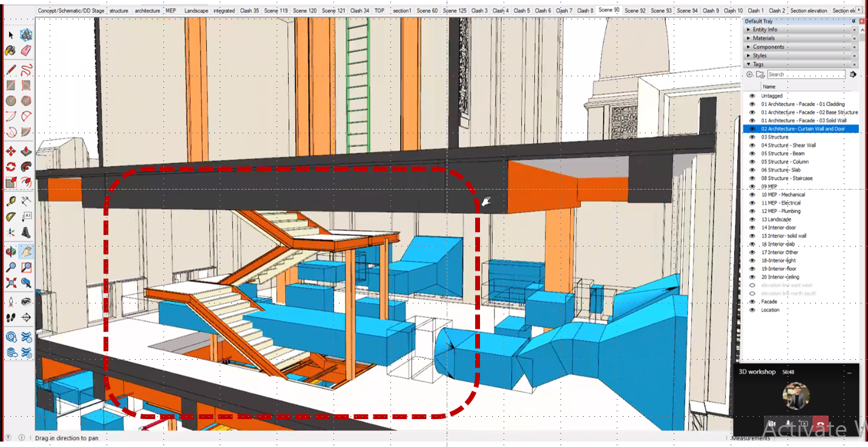Select the 10 MEP - Mechanical tag row
The image size is (868, 447).
tap(783, 194)
